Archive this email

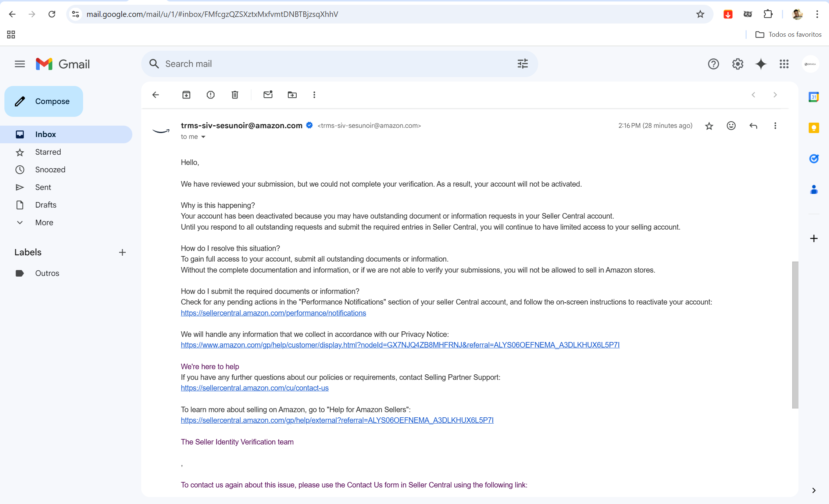tap(186, 95)
